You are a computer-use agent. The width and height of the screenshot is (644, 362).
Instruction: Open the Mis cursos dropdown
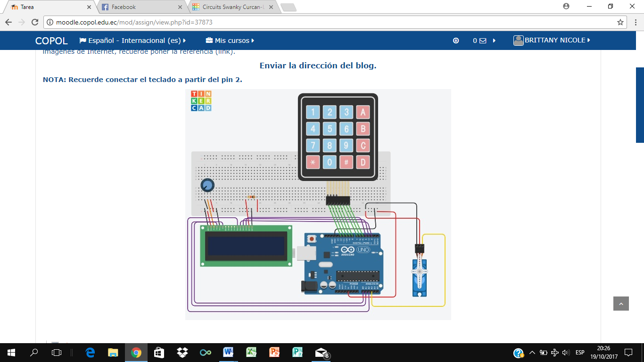(230, 41)
